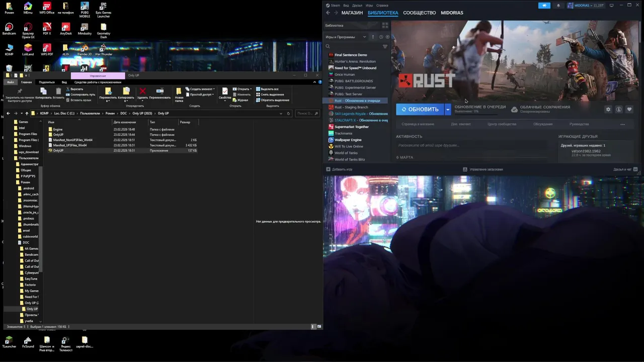Click Steam activity post field Расскажите об этой игре
Viewport: 644px width, 362px height.
point(471,145)
